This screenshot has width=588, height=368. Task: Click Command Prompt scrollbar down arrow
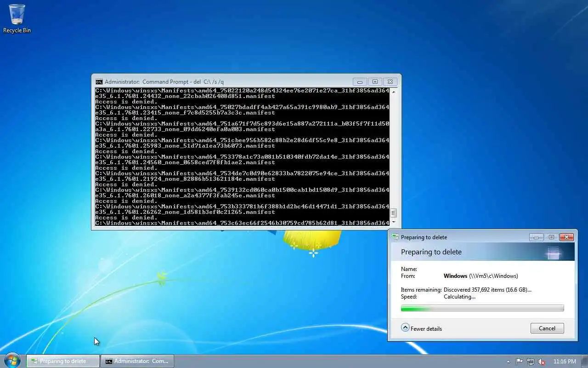[394, 222]
